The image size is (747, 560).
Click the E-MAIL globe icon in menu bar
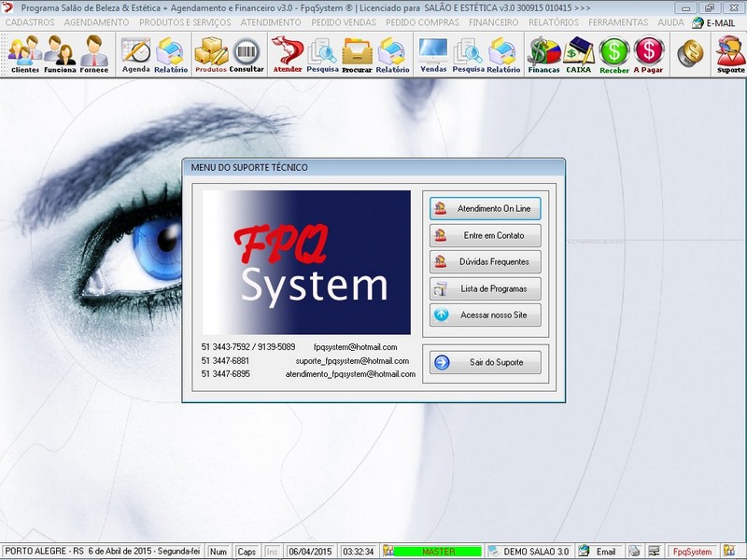click(x=698, y=22)
